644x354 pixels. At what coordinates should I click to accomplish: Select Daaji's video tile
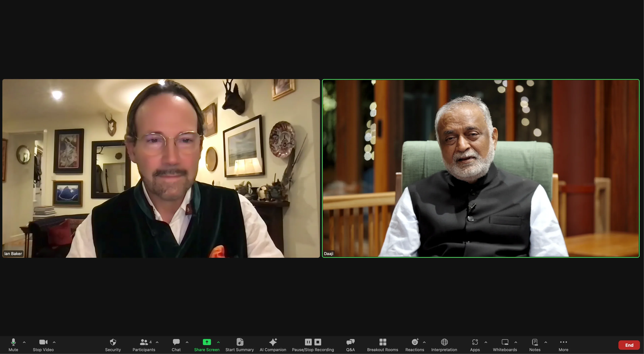click(x=481, y=168)
